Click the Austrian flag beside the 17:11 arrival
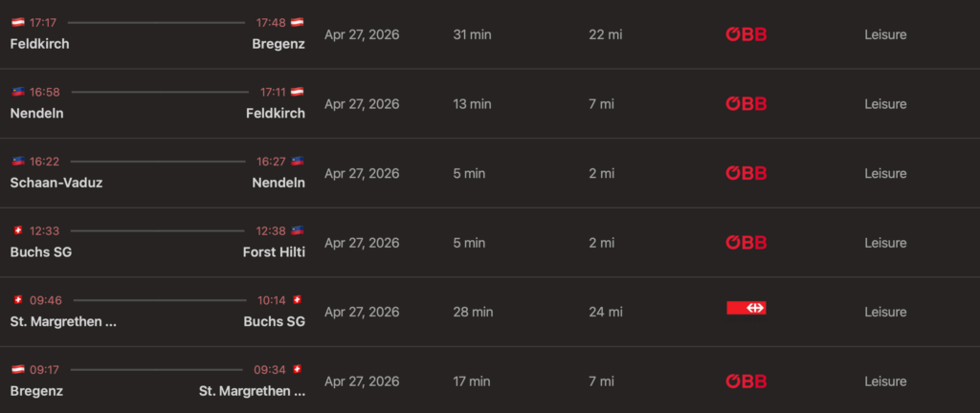980x413 pixels. 298,92
